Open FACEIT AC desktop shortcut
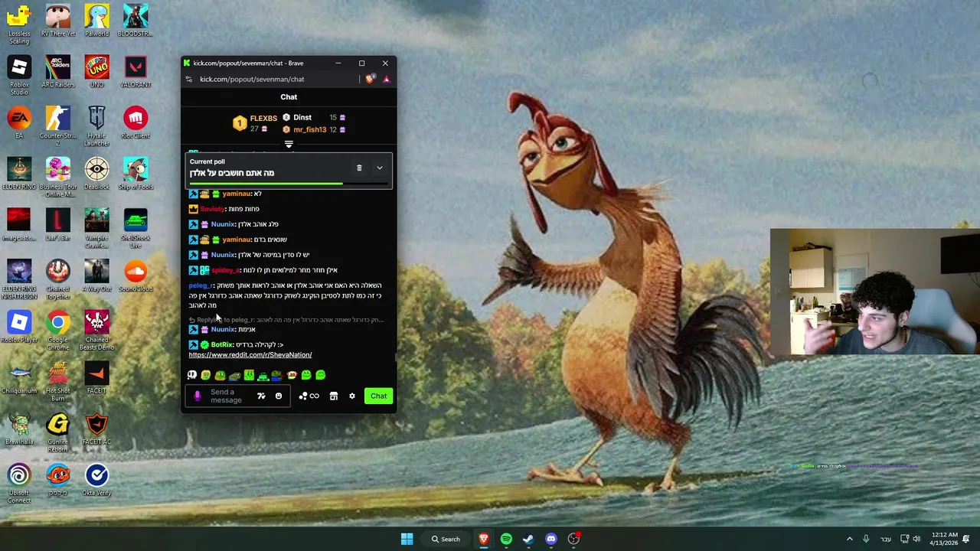This screenshot has width=980, height=551. (x=96, y=429)
